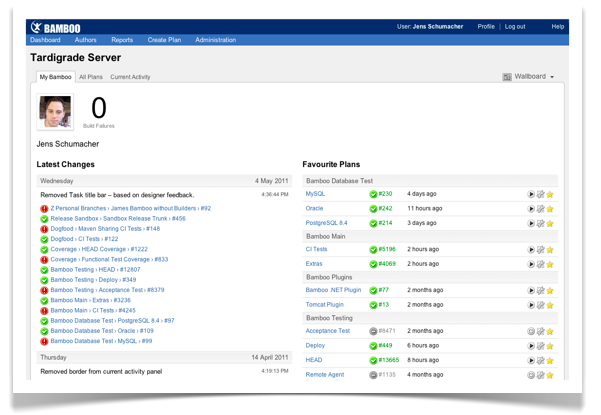
Task: Run the Oracle plan build
Action: 531,209
